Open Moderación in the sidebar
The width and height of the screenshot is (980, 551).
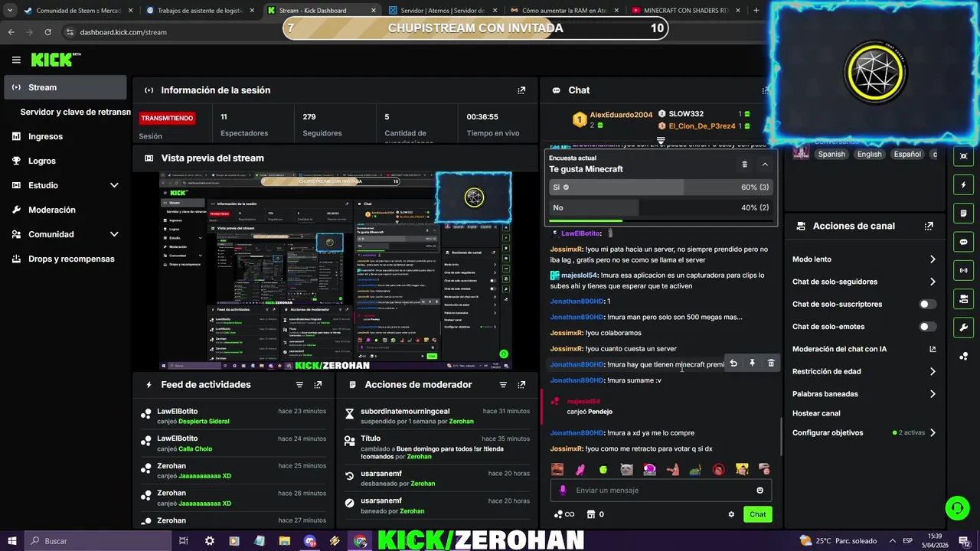[x=65, y=210]
